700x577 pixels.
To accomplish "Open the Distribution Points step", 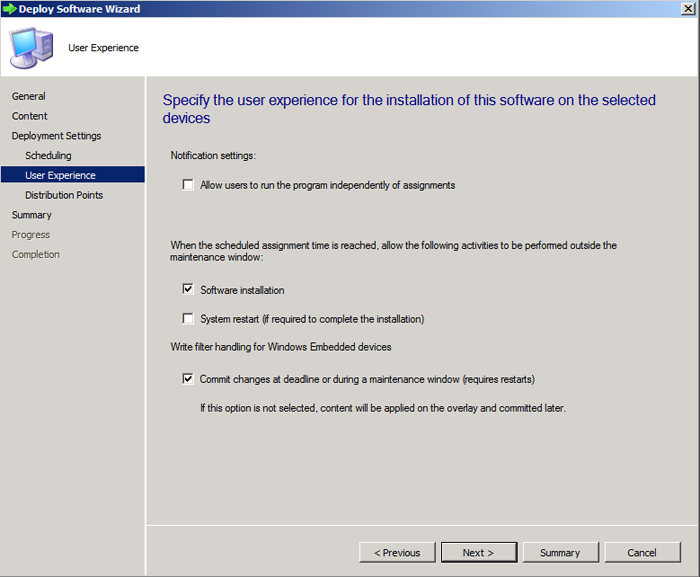I will coord(64,195).
